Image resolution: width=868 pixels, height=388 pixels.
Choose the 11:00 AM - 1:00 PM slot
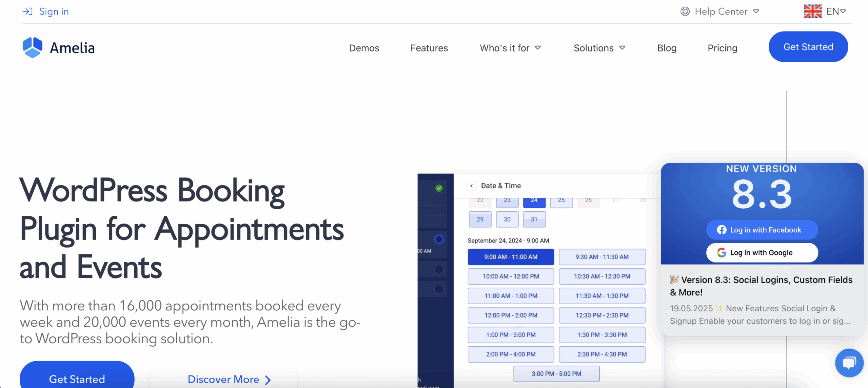point(511,296)
